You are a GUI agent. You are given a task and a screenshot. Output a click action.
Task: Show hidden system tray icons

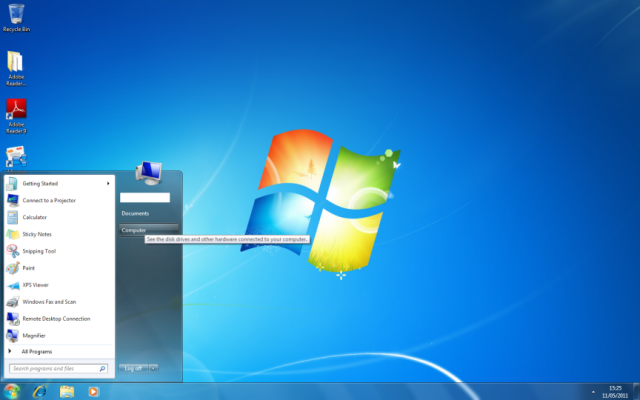(593, 392)
